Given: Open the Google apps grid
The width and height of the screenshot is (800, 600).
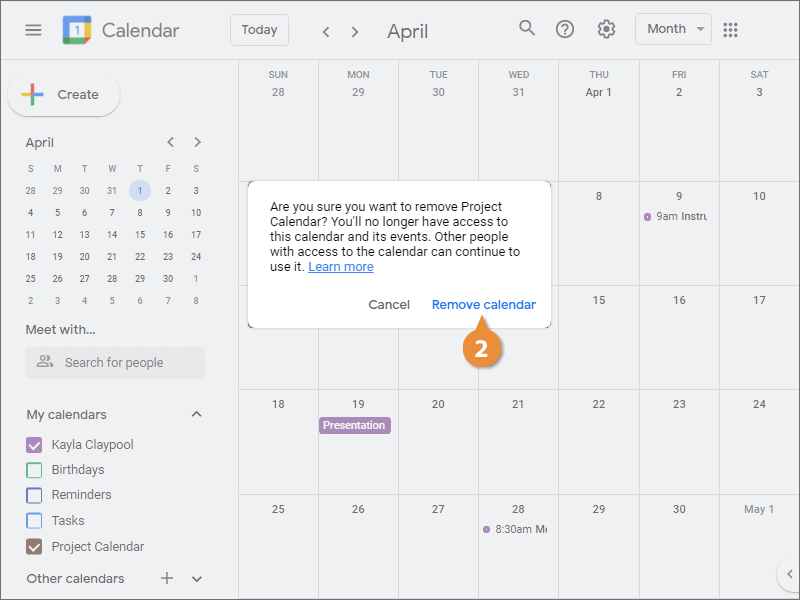Looking at the screenshot, I should click(731, 30).
